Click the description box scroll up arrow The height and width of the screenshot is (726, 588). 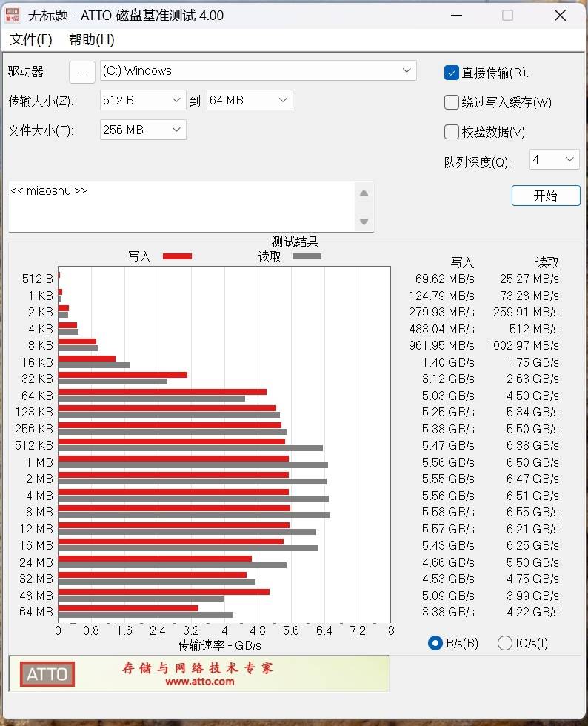point(364,193)
